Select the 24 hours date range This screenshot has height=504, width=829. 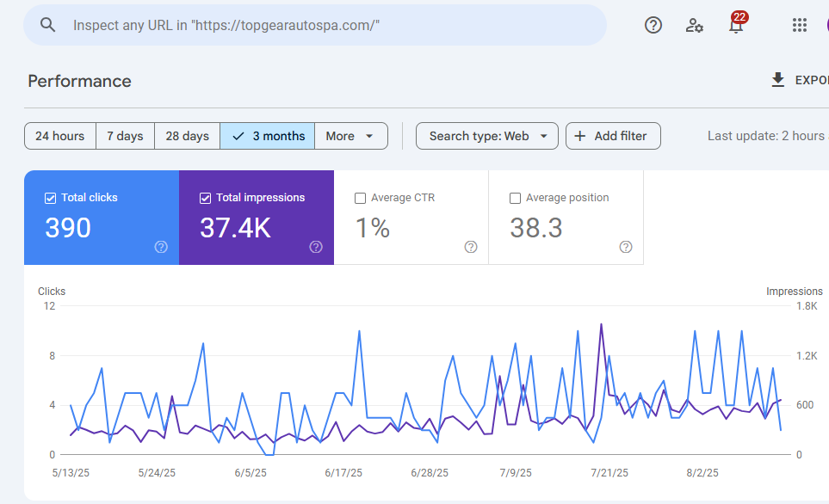pos(59,136)
